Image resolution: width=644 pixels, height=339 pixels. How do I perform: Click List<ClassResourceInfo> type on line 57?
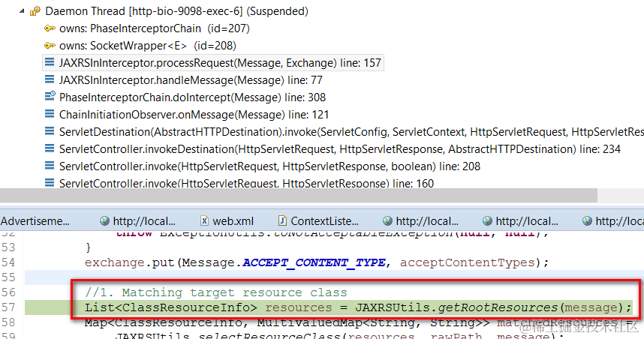pos(171,307)
